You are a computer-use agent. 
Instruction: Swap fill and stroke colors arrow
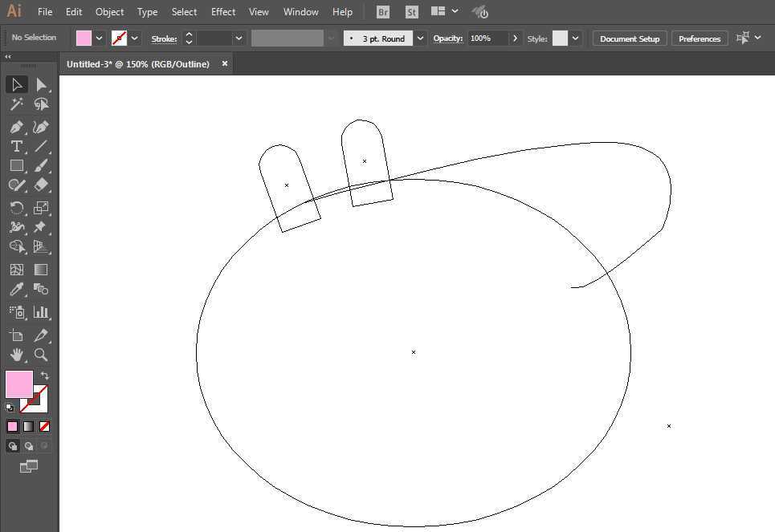click(x=45, y=376)
